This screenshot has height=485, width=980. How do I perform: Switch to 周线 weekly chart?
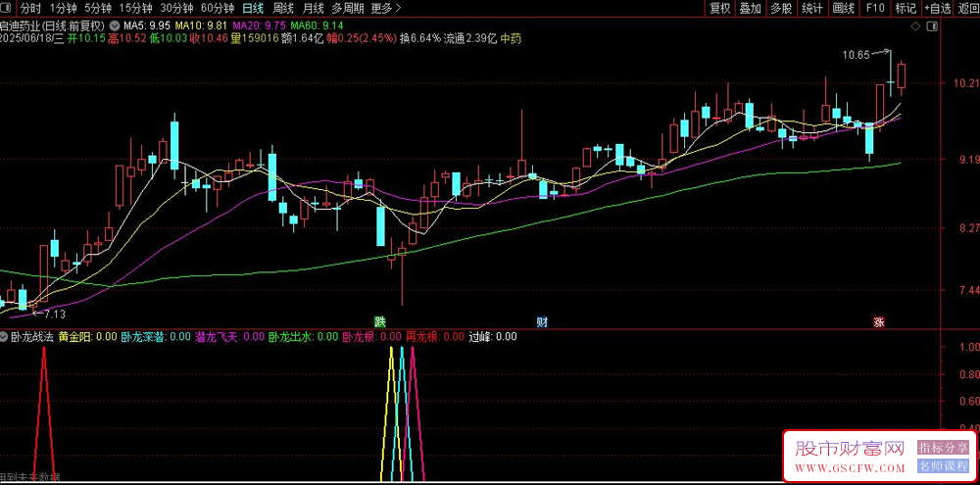[x=283, y=8]
